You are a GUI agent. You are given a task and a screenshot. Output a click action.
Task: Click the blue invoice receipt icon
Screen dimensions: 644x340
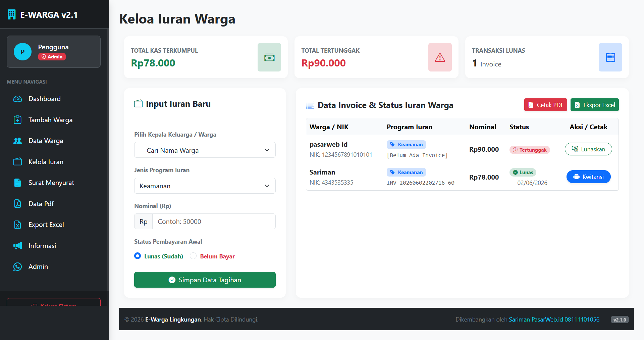[610, 57]
